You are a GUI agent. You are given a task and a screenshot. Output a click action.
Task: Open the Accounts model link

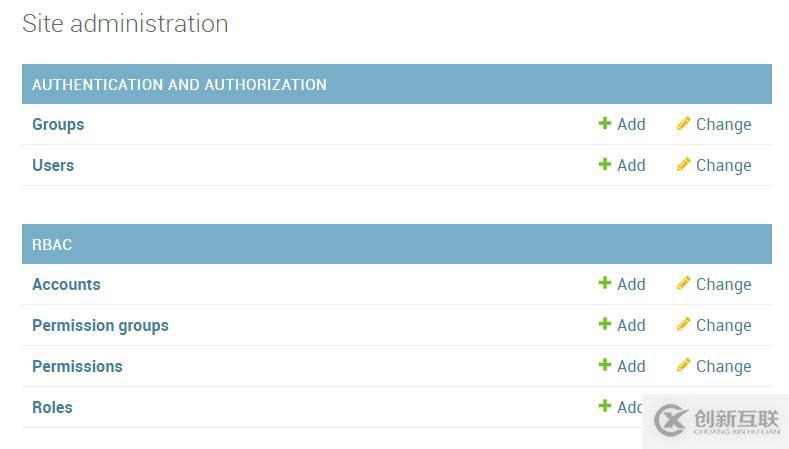click(x=66, y=284)
